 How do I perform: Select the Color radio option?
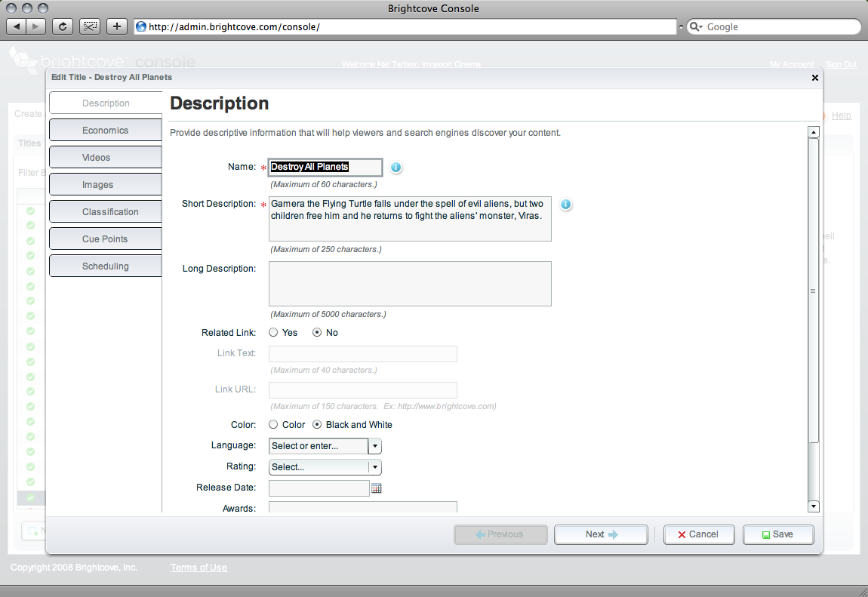[274, 425]
